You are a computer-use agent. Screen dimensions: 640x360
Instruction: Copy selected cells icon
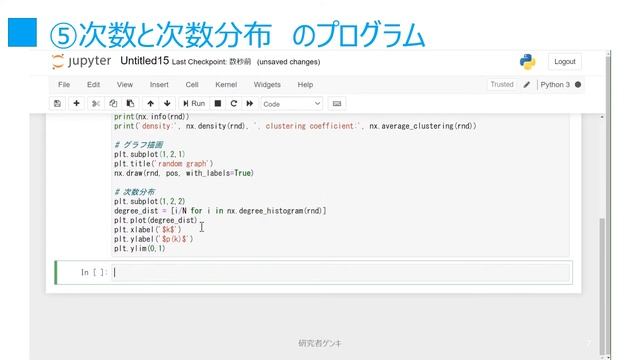(x=113, y=104)
